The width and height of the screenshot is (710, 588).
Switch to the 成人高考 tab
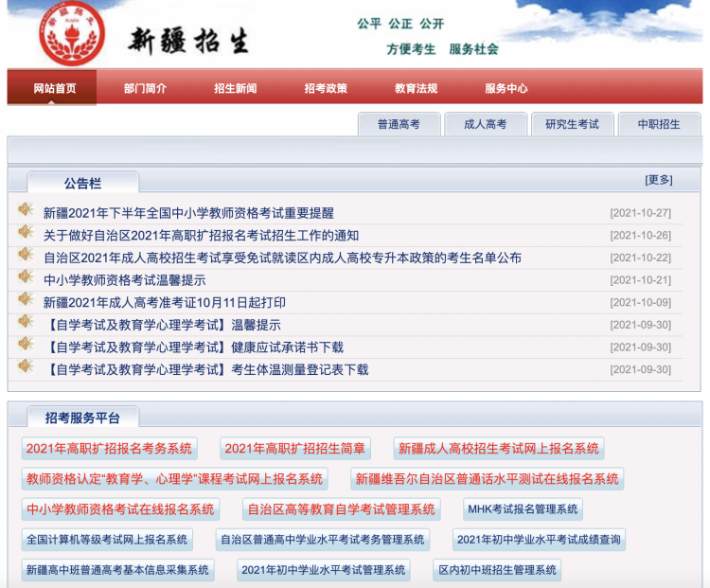click(486, 124)
